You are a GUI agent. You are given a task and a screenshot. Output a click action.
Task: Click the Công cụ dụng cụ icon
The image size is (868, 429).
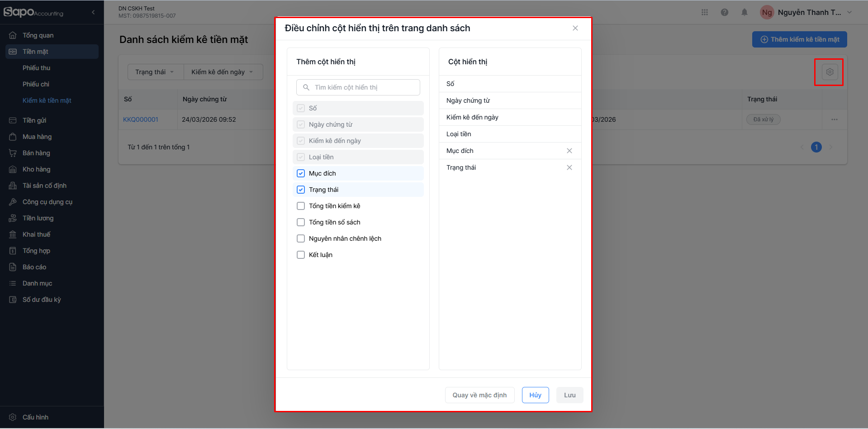13,202
